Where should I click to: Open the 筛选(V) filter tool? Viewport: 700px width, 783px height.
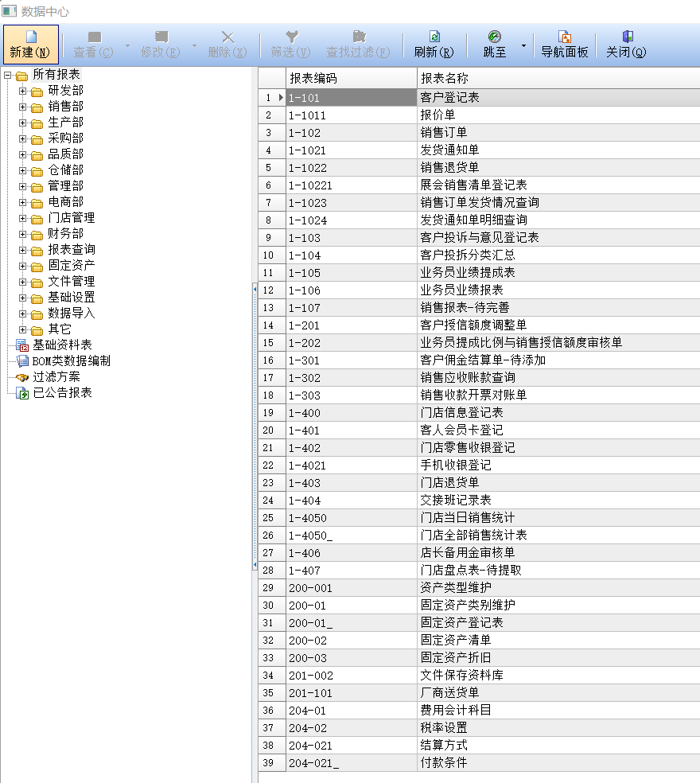(291, 45)
